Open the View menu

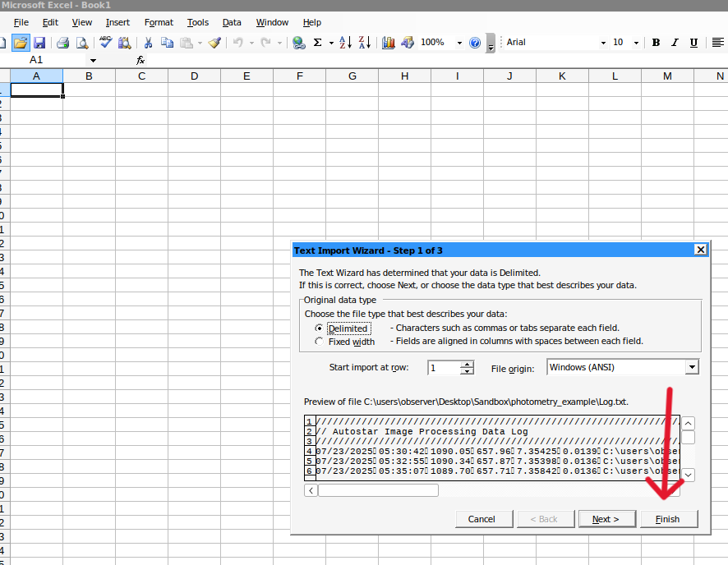81,22
